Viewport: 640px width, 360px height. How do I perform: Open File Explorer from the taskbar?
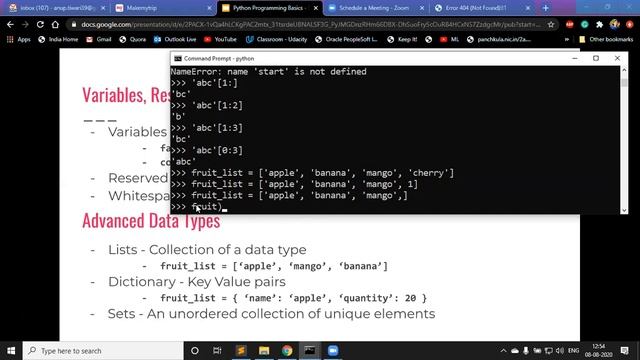click(x=264, y=351)
